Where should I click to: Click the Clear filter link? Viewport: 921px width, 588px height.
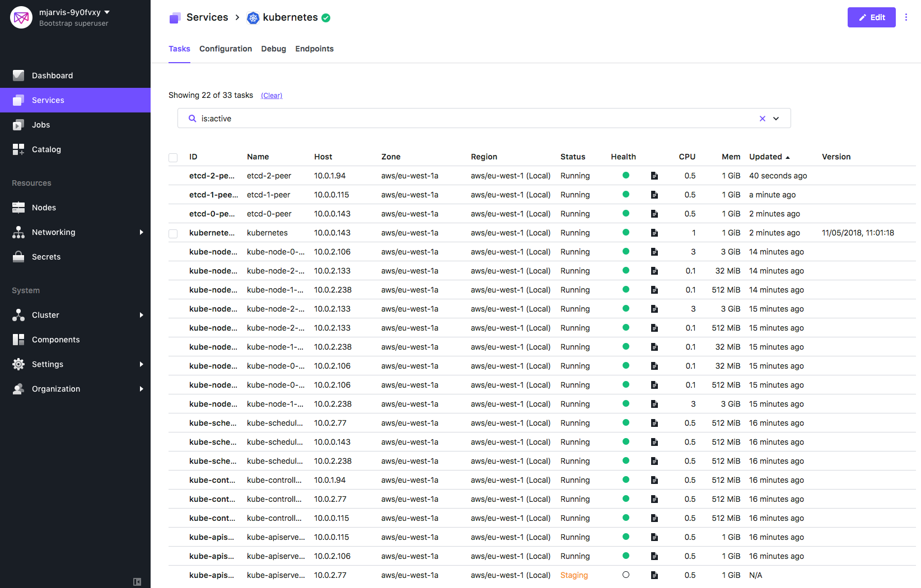[272, 96]
